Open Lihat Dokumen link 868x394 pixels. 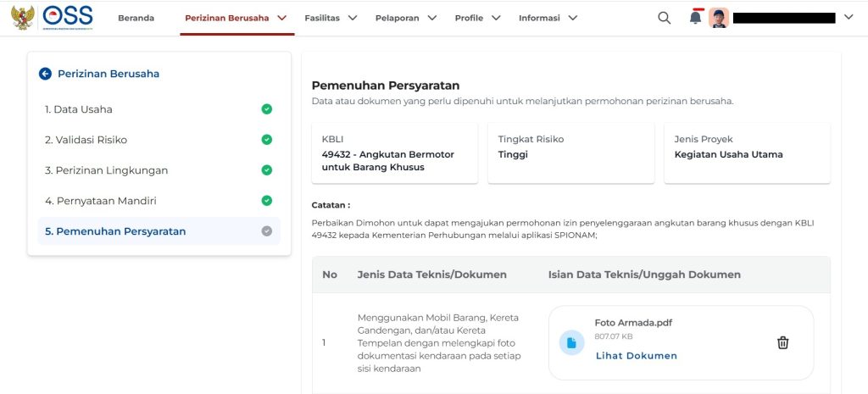tap(636, 356)
